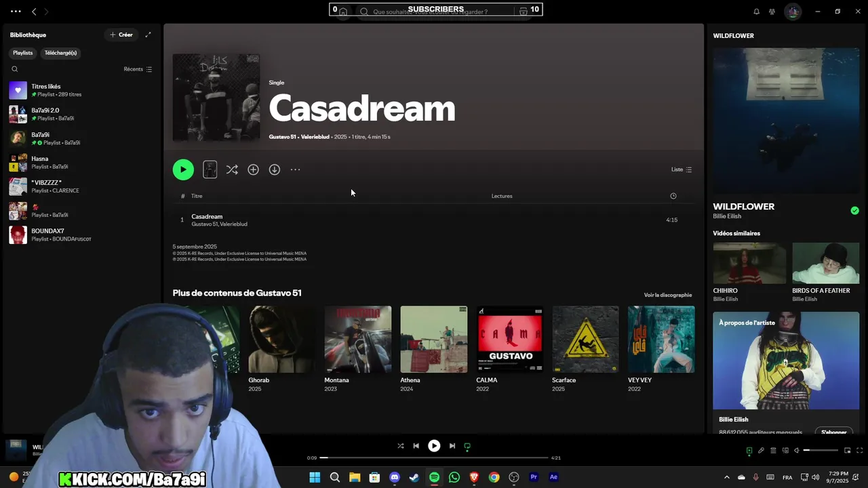The image size is (868, 488).
Task: Open the notifications bell
Action: point(757,12)
